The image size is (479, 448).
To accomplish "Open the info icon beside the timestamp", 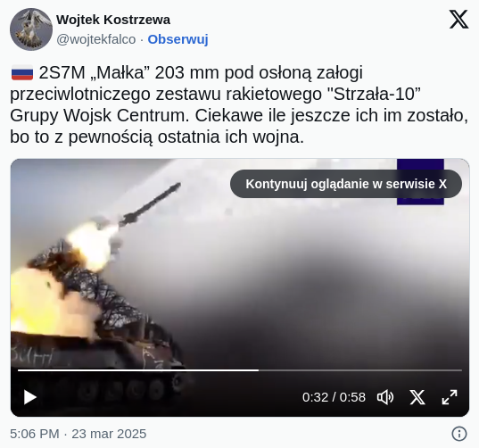I will click(459, 434).
